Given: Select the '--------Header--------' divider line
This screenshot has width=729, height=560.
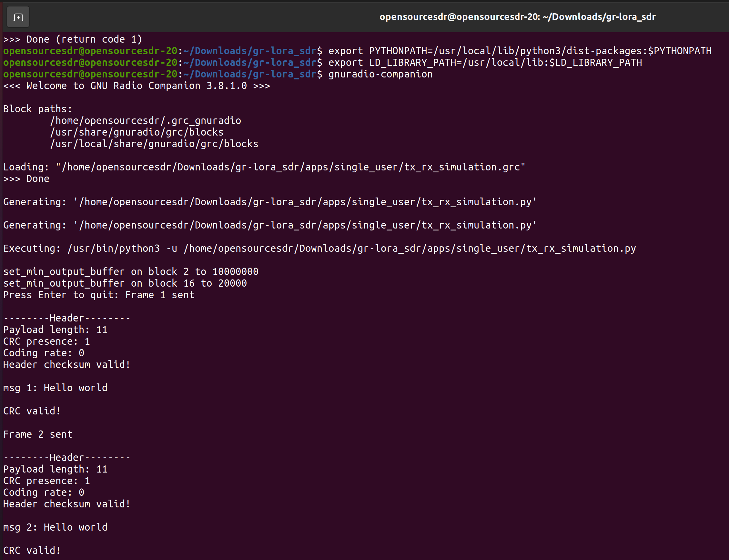Looking at the screenshot, I should coord(66,317).
